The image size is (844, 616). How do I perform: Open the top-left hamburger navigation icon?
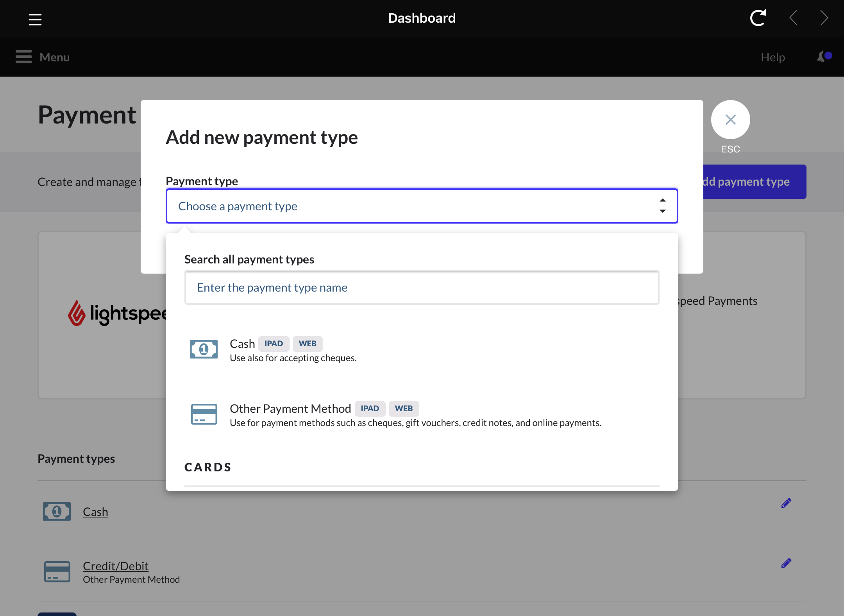35,19
